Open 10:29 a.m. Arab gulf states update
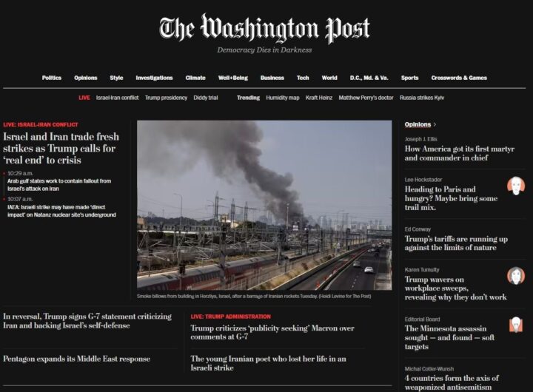This screenshot has height=392, width=533. click(59, 185)
